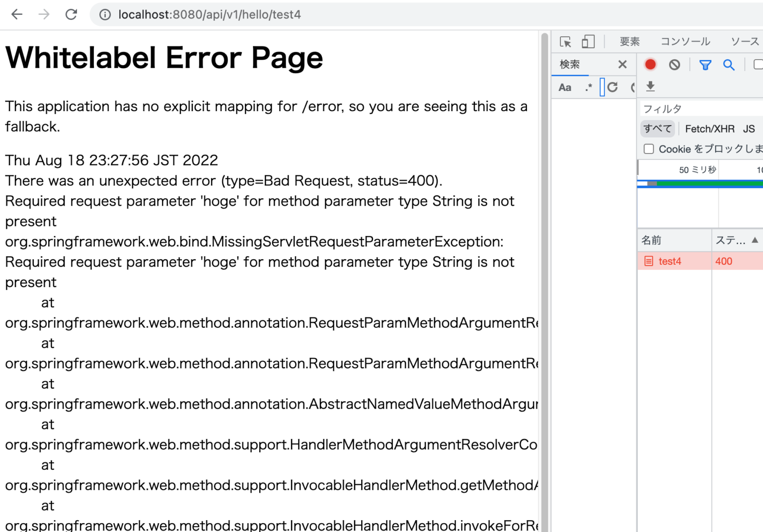Clear the network log with the block icon

point(675,64)
